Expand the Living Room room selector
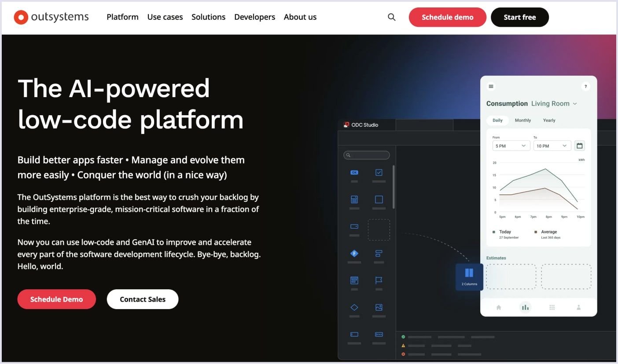The height and width of the screenshot is (364, 618). tap(554, 104)
